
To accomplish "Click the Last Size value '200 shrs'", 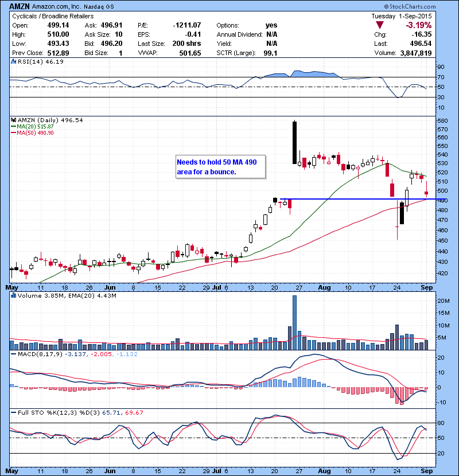I will pyautogui.click(x=186, y=44).
